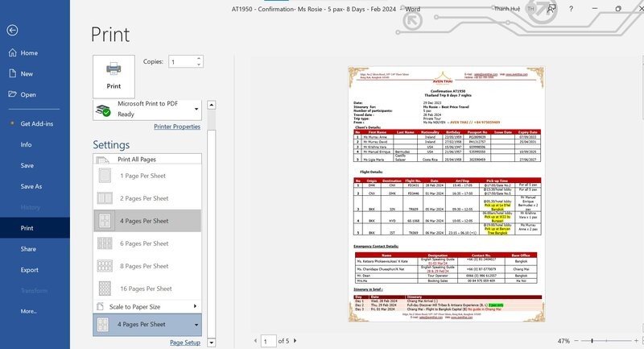This screenshot has height=349, width=644.
Task: Select 1 Page Per Sheet option
Action: point(145,176)
